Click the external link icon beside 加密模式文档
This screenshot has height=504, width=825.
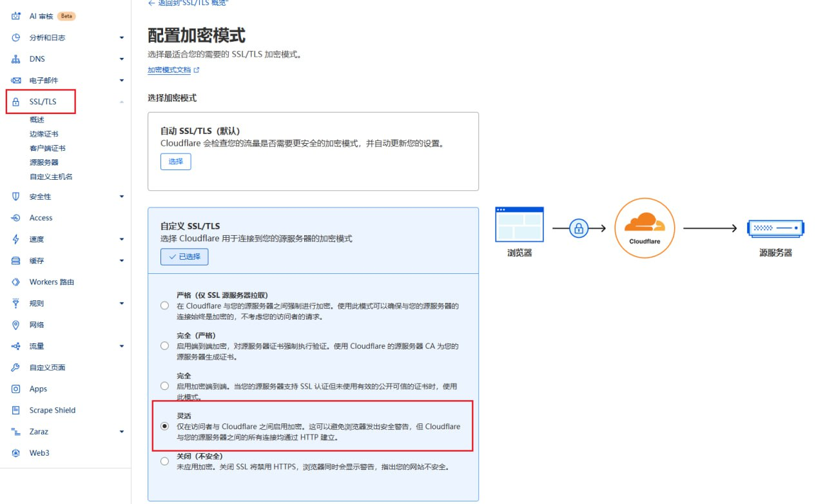[197, 70]
